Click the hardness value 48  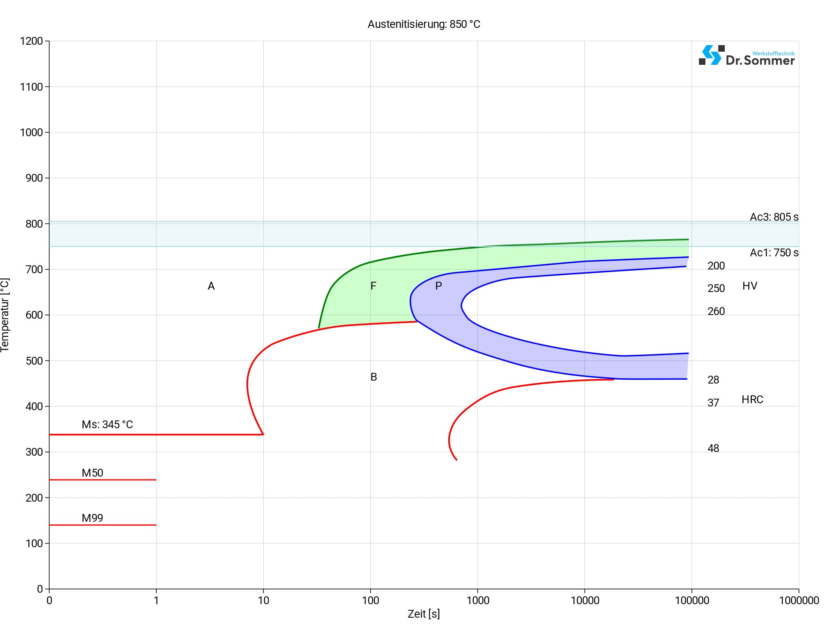[x=713, y=448]
